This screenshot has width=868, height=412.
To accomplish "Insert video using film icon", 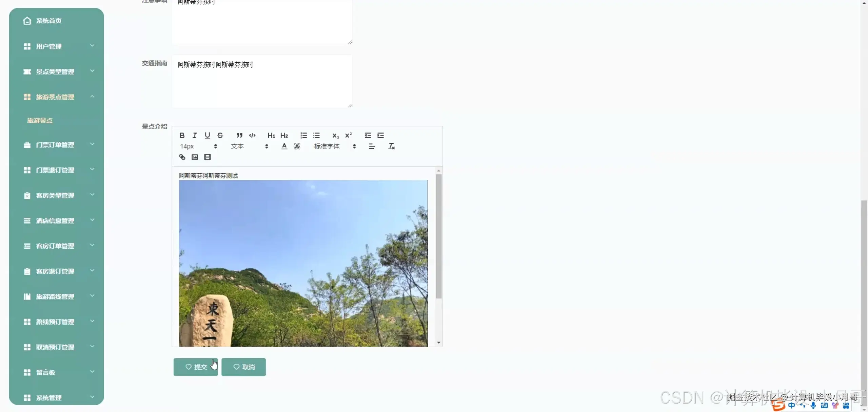I will click(x=208, y=157).
